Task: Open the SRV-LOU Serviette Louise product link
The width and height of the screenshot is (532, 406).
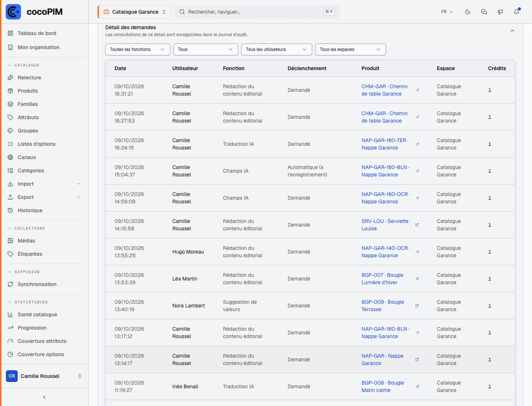Action: [x=385, y=225]
